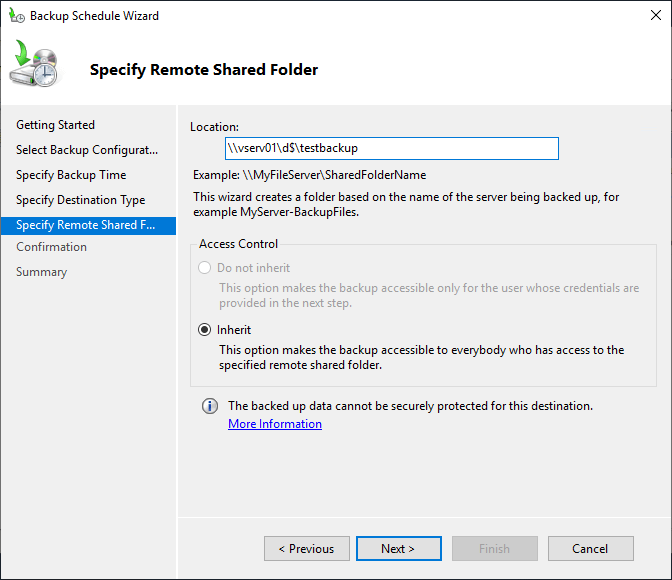Click the 'backed up data cannot be securely protected' message

[410, 406]
